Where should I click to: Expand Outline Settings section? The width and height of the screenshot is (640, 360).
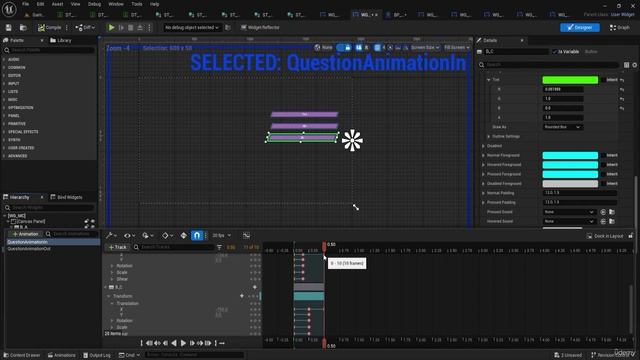(x=489, y=136)
